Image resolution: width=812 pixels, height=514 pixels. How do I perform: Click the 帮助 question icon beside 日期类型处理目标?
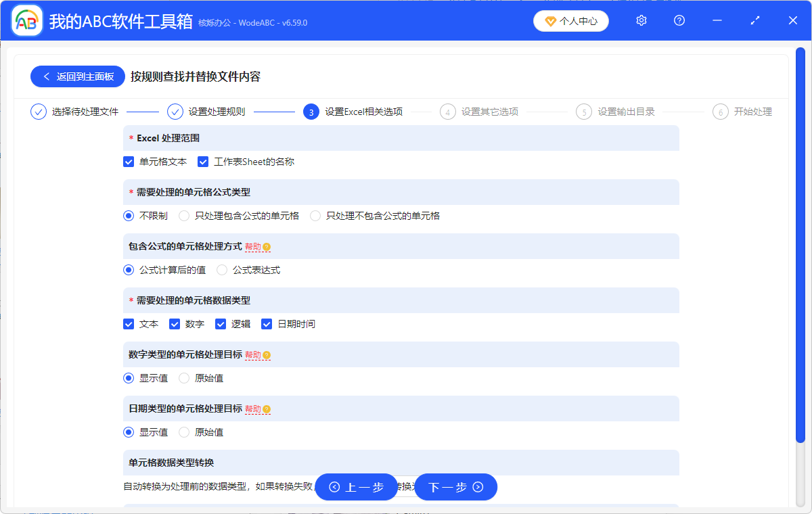click(267, 409)
